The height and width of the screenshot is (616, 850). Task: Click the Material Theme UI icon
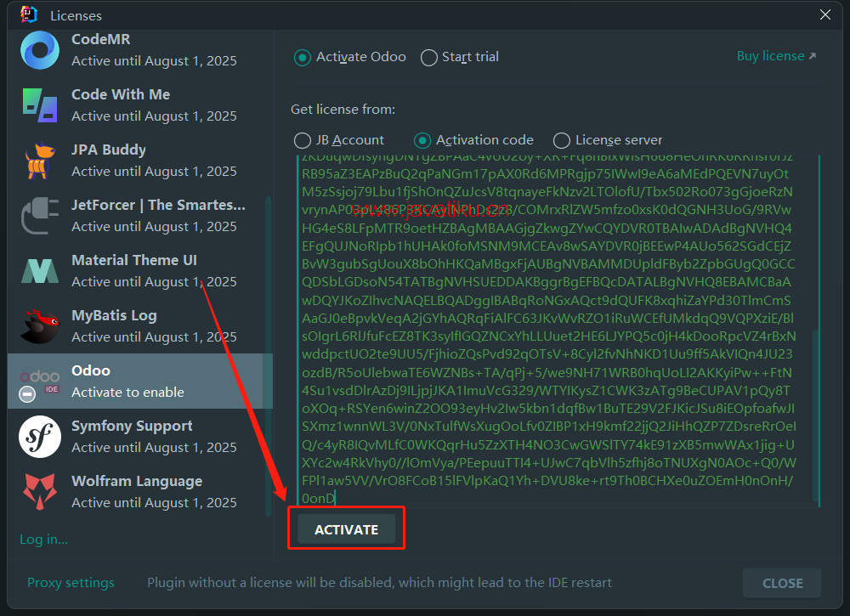[x=40, y=271]
